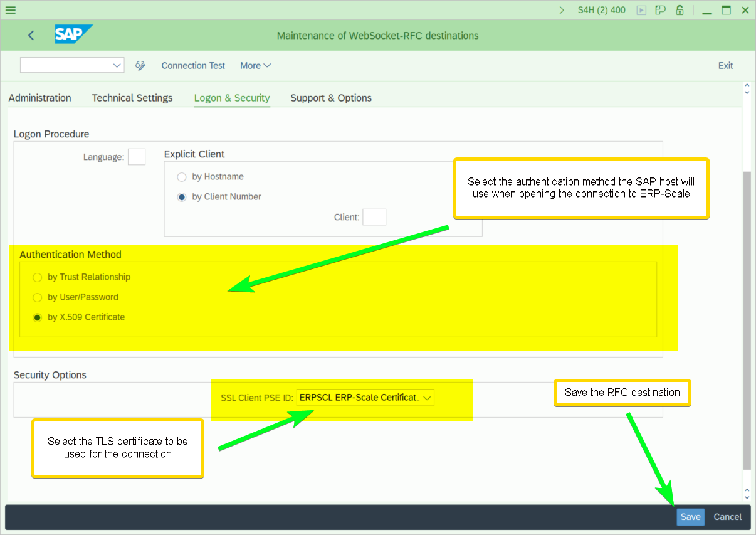
Task: Click the padlock icon in the title bar
Action: 680,10
